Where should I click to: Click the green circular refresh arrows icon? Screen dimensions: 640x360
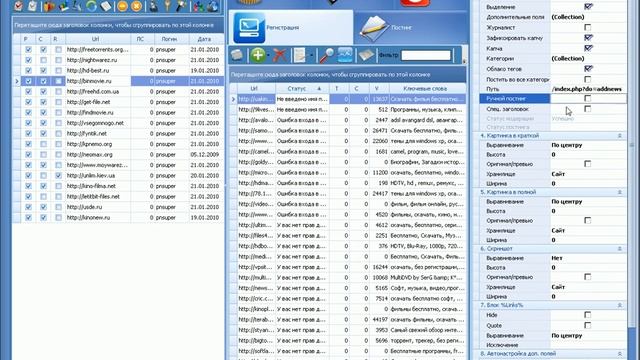(x=91, y=6)
